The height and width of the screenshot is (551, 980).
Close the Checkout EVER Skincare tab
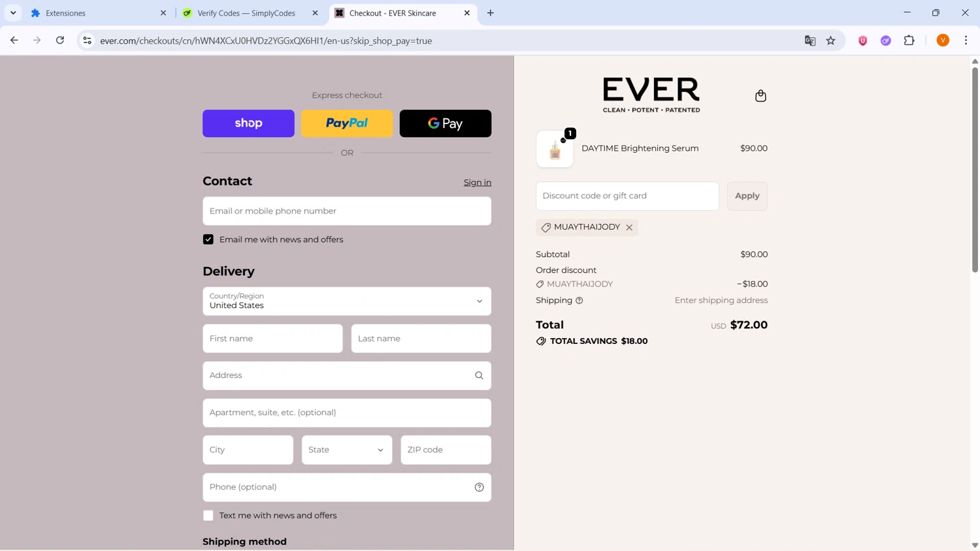466,13
